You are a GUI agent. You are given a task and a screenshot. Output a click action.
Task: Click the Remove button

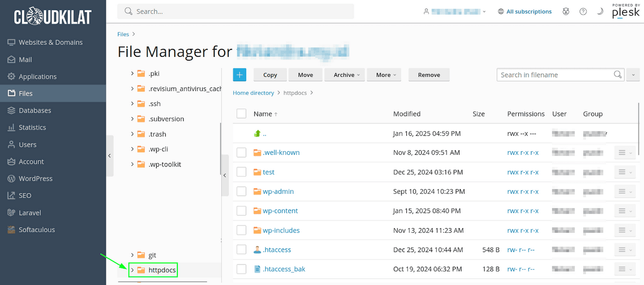429,75
